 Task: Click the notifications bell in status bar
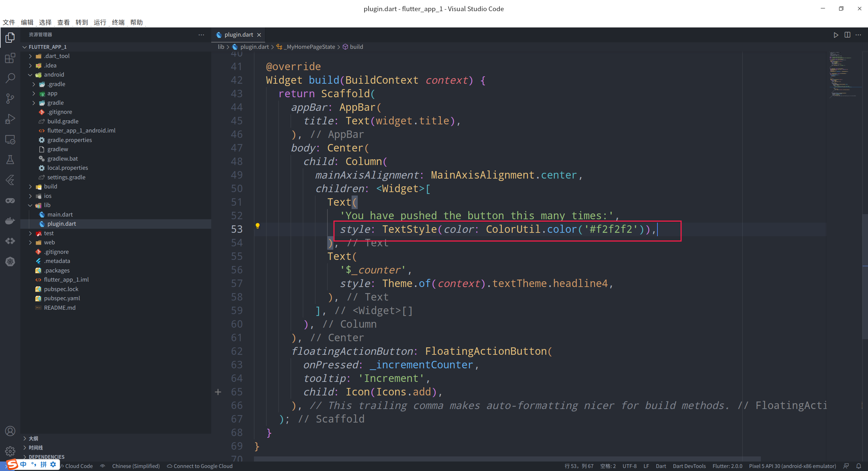(x=859, y=466)
